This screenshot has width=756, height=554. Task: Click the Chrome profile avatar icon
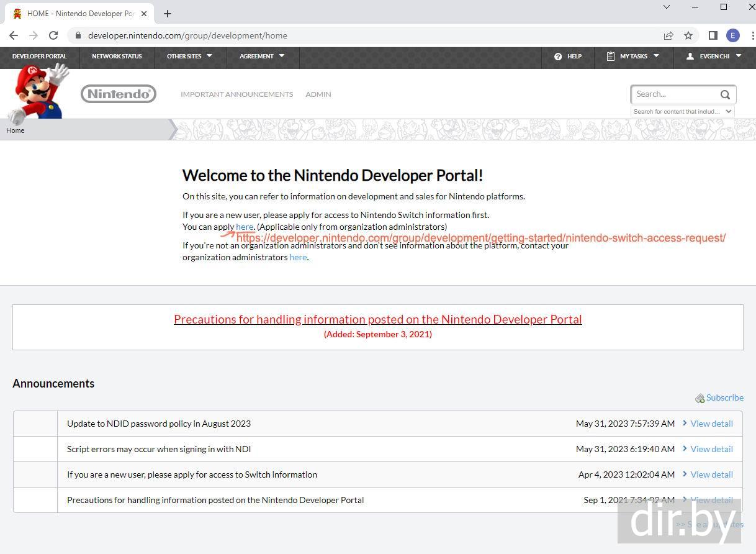tap(733, 35)
